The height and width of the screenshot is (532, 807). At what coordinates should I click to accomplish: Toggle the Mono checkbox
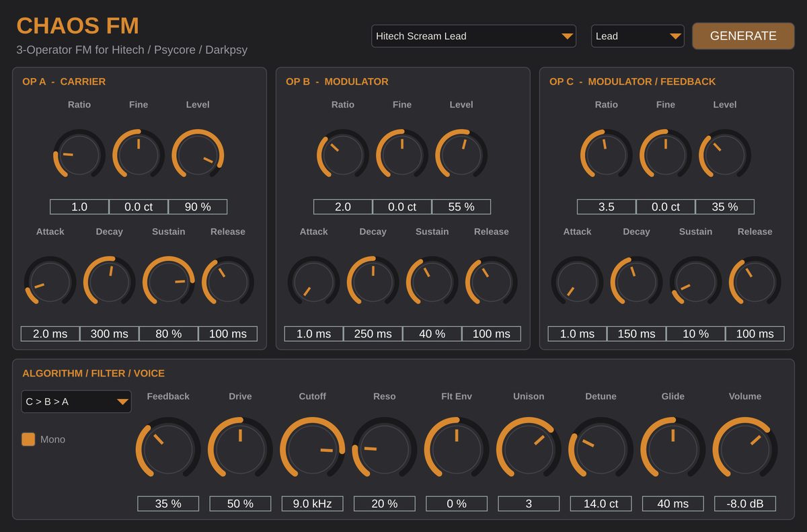point(28,439)
